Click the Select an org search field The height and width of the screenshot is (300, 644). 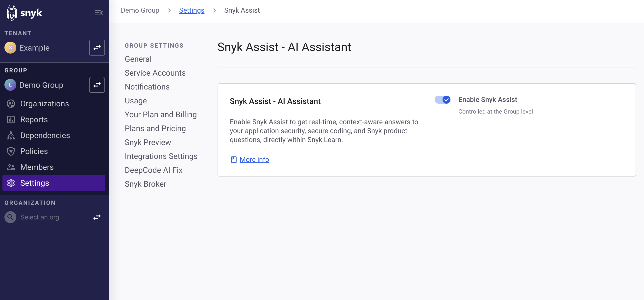pos(40,217)
